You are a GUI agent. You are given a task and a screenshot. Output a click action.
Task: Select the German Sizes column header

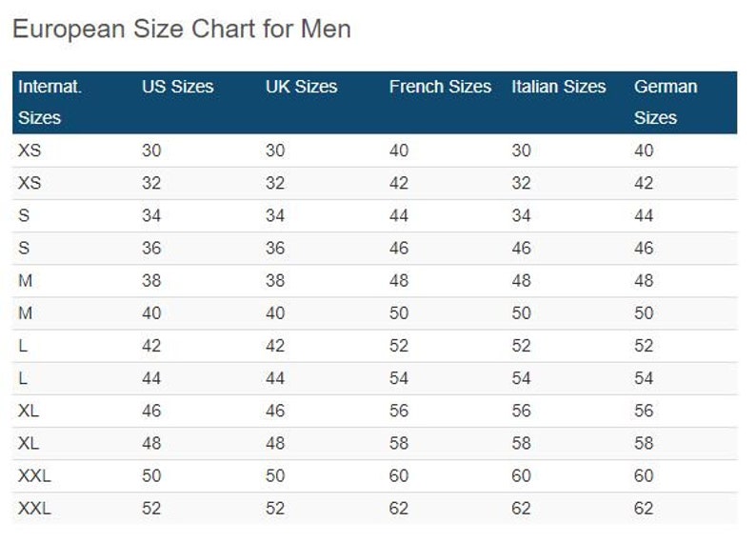(x=666, y=102)
